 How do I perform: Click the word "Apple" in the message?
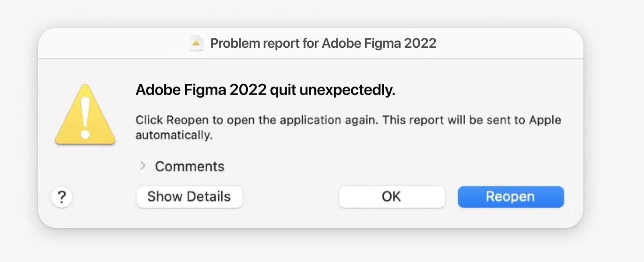(544, 120)
